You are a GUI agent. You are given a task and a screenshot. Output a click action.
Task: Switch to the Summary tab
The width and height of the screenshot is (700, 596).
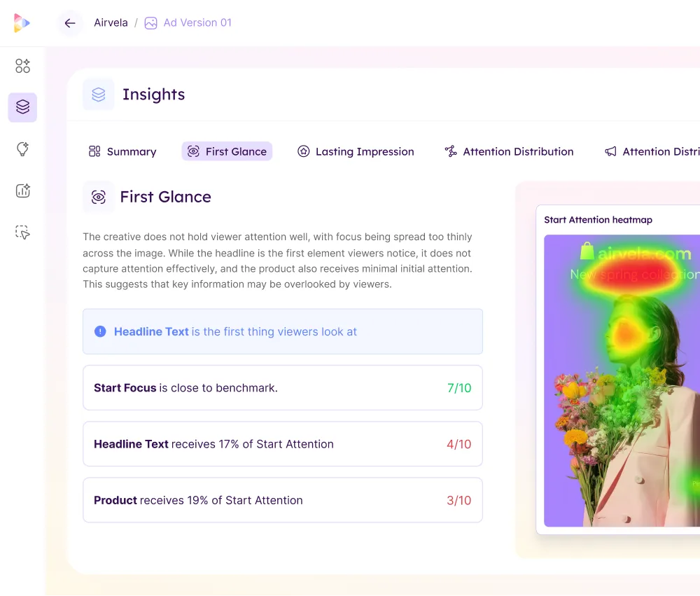pos(122,151)
